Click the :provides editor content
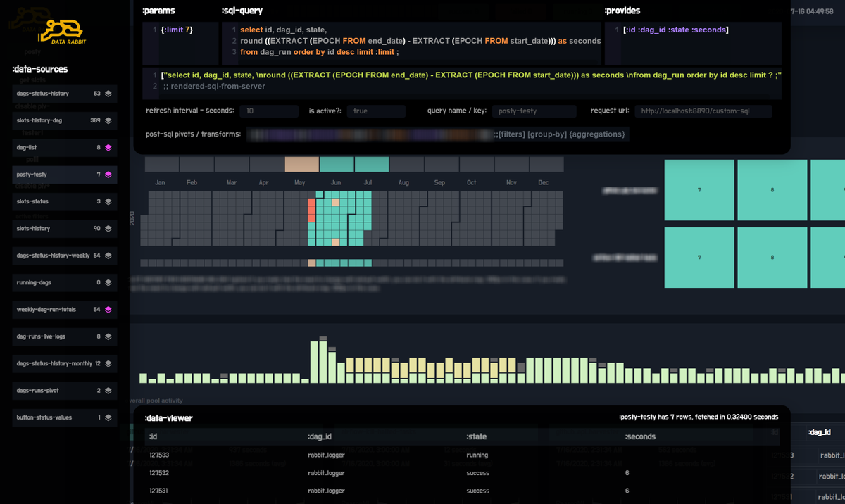Viewport: 845px width, 504px height. pyautogui.click(x=676, y=30)
